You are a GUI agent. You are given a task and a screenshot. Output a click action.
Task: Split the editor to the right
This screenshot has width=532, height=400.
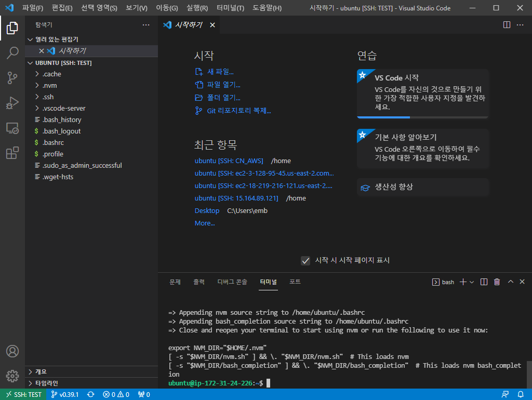[507, 25]
